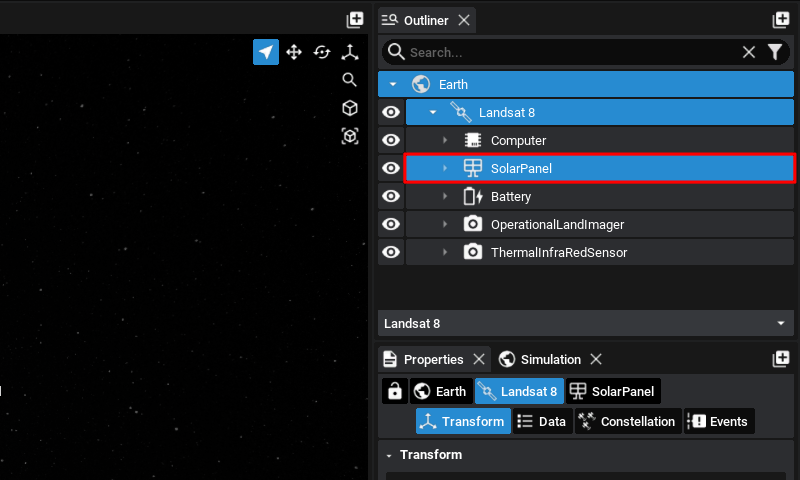
Task: Select the move tool with four arrows
Action: click(x=294, y=52)
